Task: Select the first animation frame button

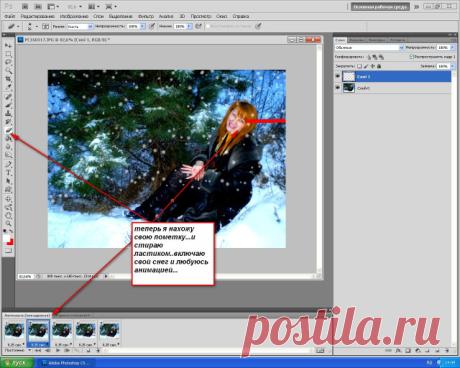Action: 38,350
